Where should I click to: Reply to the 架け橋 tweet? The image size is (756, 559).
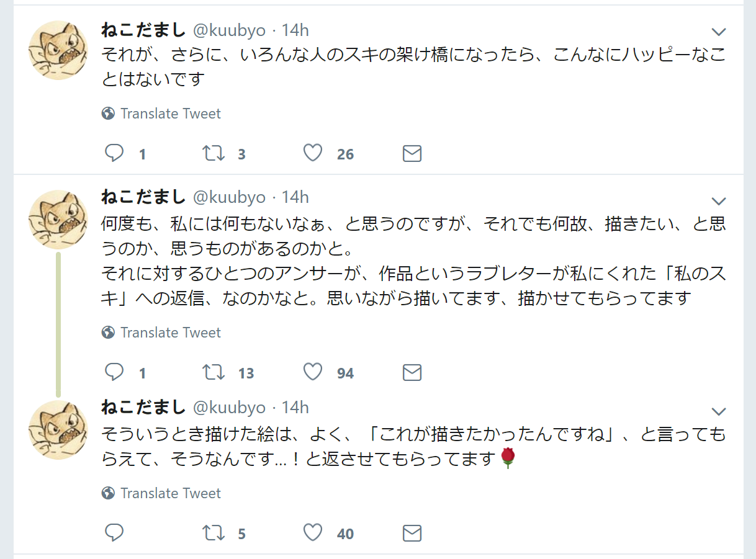point(114,153)
